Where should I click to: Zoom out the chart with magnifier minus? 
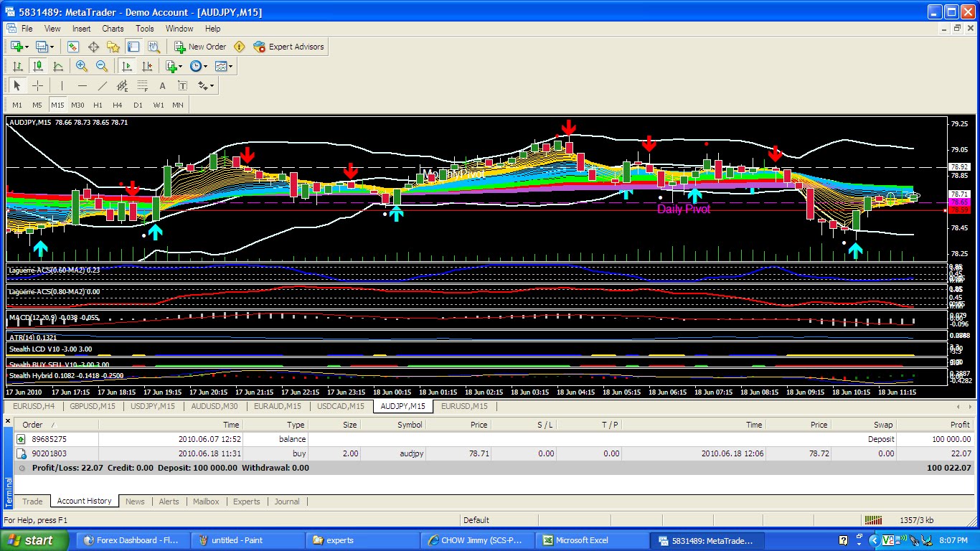pos(102,66)
